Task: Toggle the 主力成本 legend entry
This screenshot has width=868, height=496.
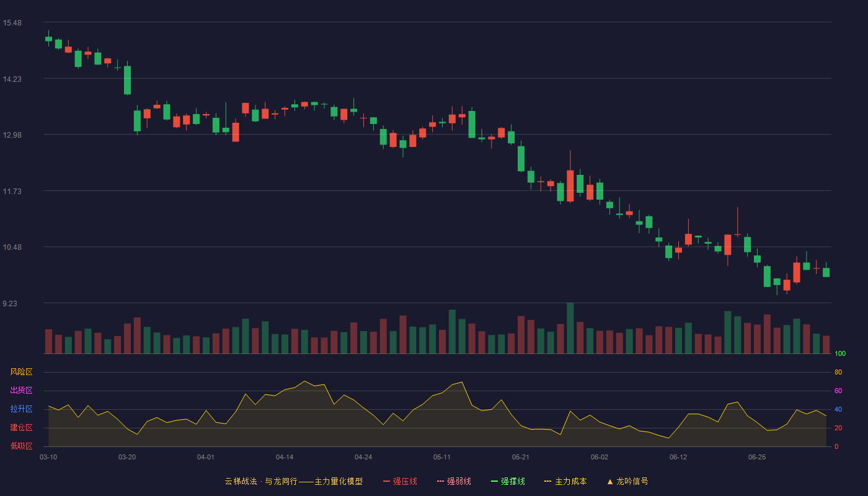Action: click(565, 481)
